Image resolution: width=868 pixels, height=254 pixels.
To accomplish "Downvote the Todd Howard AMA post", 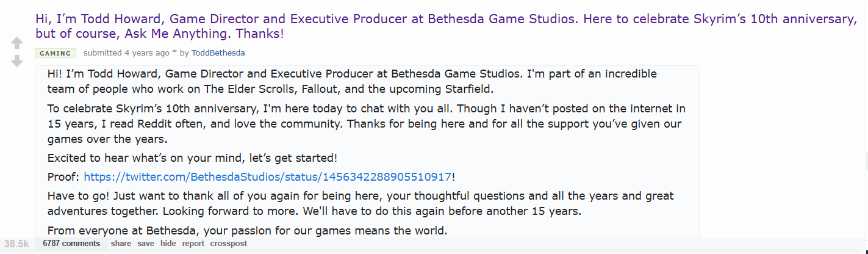I will point(17,61).
